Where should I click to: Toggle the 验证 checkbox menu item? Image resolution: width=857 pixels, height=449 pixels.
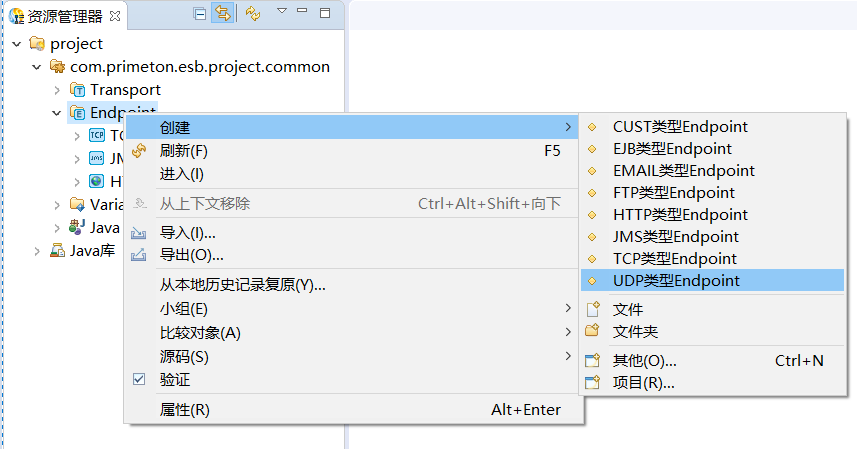[x=140, y=380]
